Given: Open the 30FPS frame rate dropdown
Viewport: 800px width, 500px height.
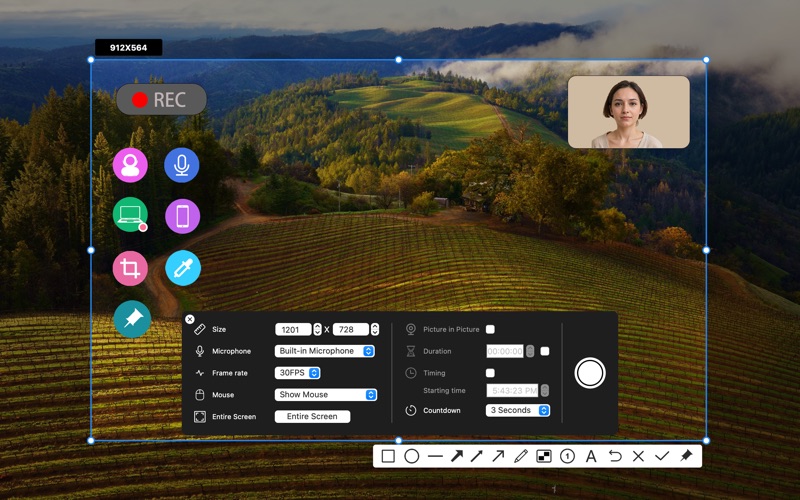Looking at the screenshot, I should [298, 373].
